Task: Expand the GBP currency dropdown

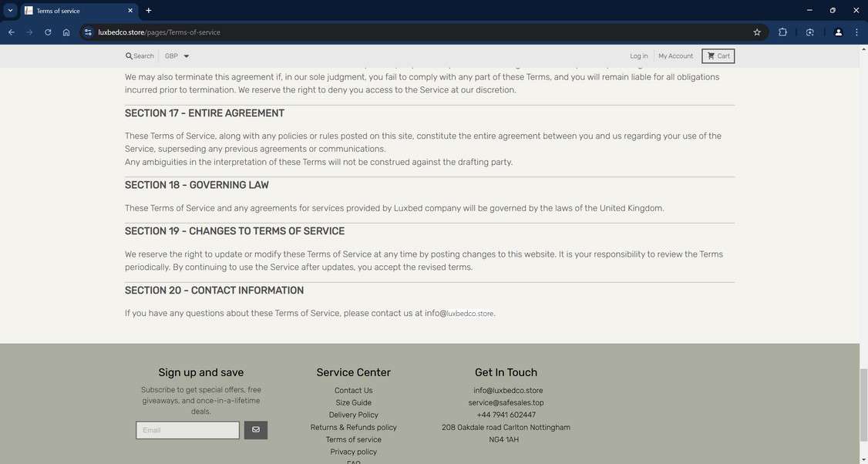Action: pyautogui.click(x=177, y=56)
